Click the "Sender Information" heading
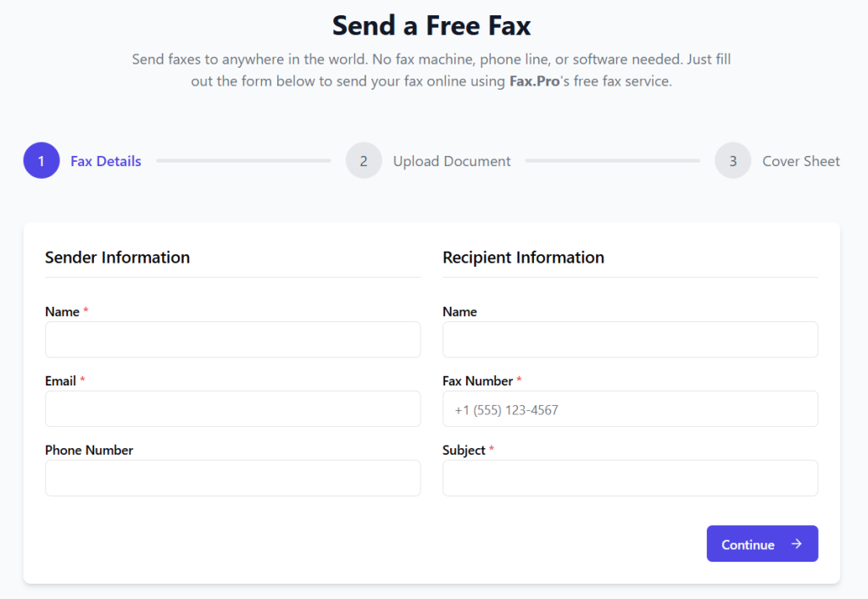Image resolution: width=868 pixels, height=599 pixels. (117, 258)
